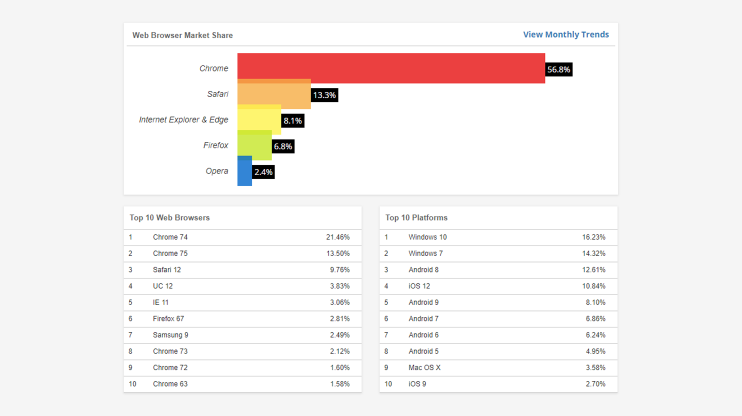742x416 pixels.
Task: Click the 2.70% platform share value
Action: click(595, 384)
